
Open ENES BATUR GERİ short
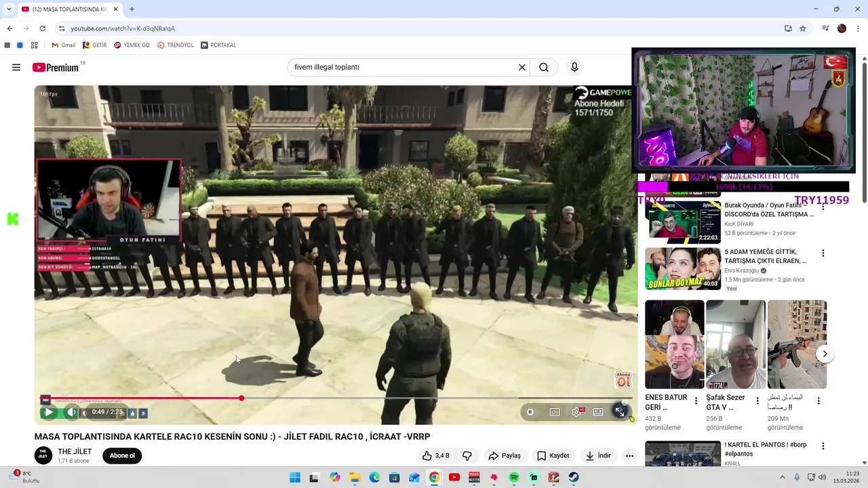point(675,344)
